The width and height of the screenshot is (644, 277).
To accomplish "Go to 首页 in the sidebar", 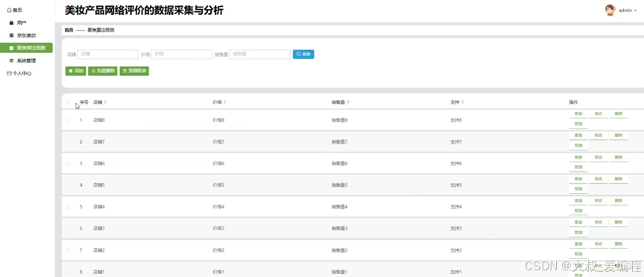I will 15,10.
